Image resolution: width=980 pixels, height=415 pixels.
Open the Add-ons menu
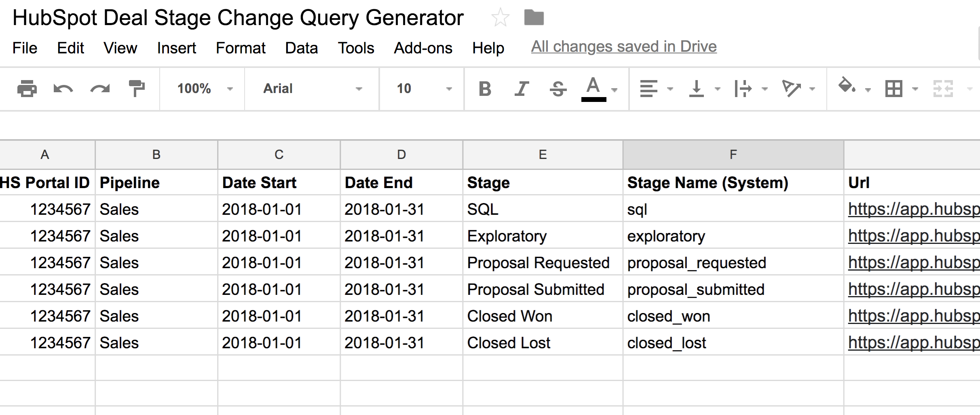point(423,48)
